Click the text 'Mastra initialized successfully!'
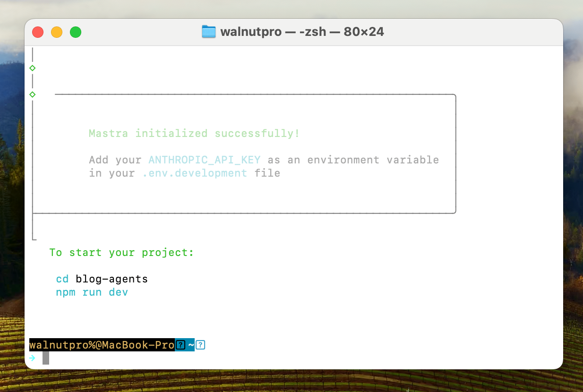This screenshot has height=392, width=583. pyautogui.click(x=194, y=134)
